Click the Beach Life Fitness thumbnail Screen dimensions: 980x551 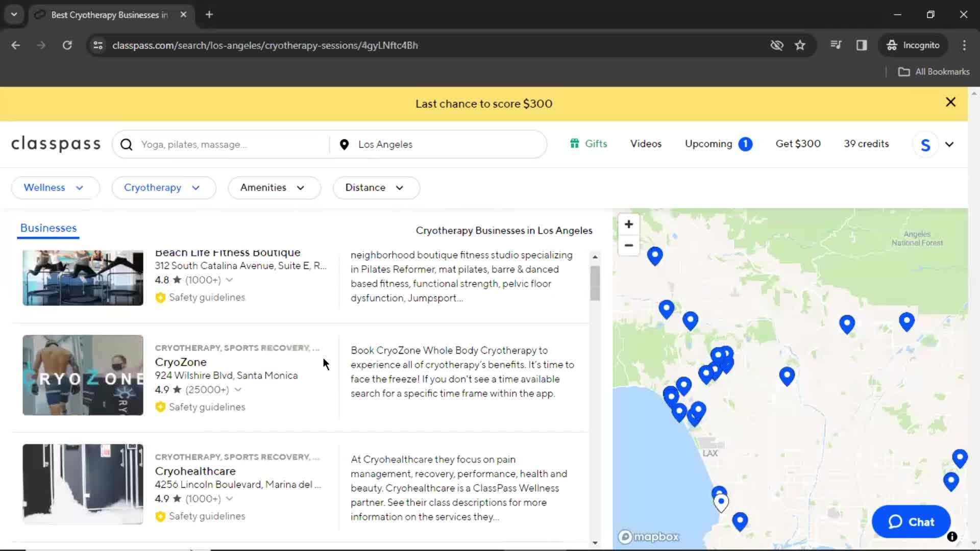[x=83, y=278]
